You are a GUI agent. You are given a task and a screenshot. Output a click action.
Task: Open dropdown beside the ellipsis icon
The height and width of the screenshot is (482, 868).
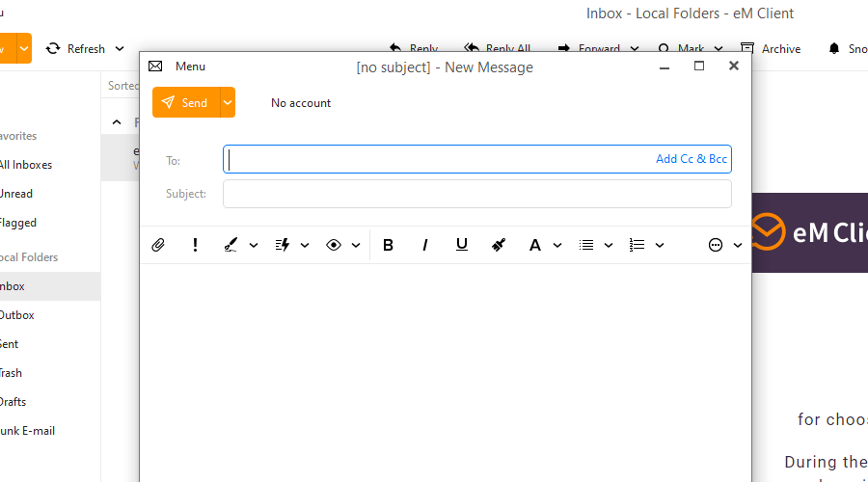pyautogui.click(x=738, y=245)
